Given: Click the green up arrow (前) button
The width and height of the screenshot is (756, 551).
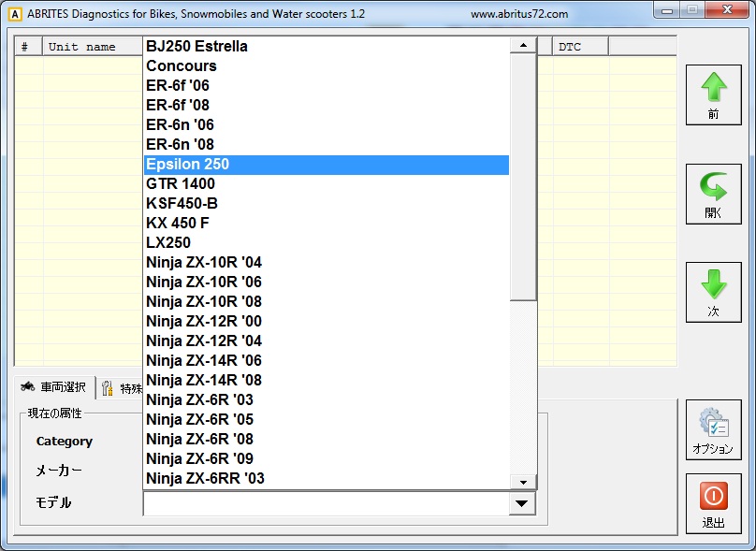Looking at the screenshot, I should coord(714,95).
